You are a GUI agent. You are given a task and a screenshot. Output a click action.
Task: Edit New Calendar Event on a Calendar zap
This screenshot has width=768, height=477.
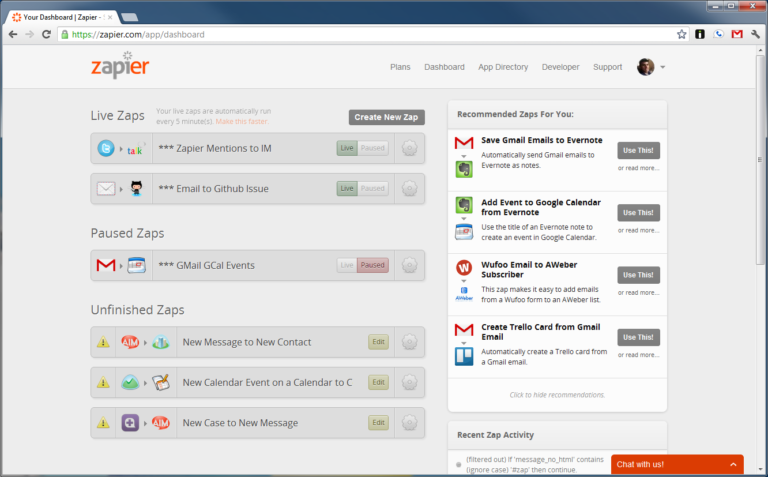tap(378, 382)
